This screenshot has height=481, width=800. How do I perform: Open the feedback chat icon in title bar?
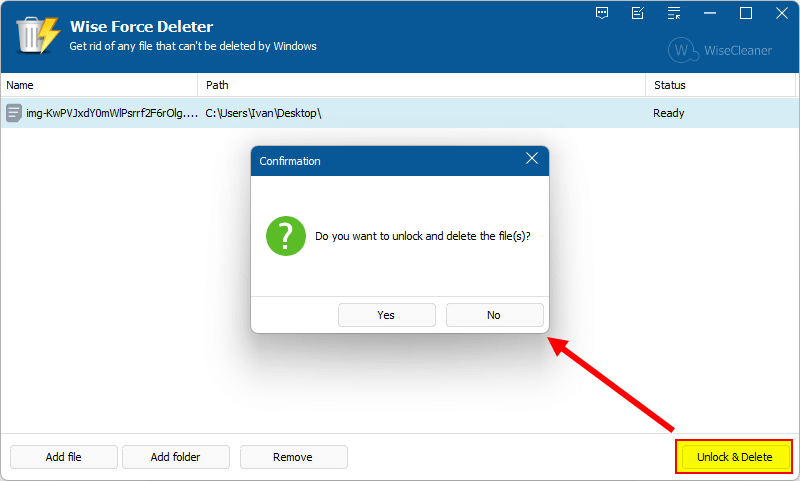(x=602, y=13)
